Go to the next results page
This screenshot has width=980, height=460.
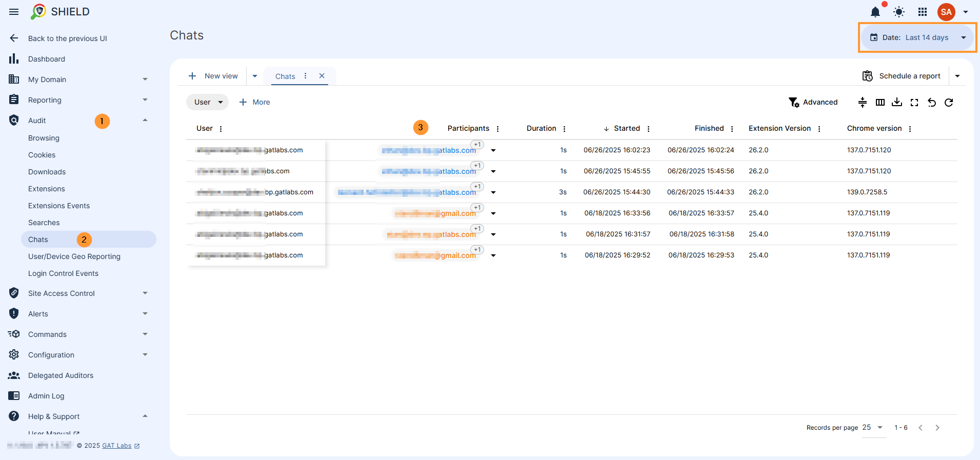tap(937, 428)
